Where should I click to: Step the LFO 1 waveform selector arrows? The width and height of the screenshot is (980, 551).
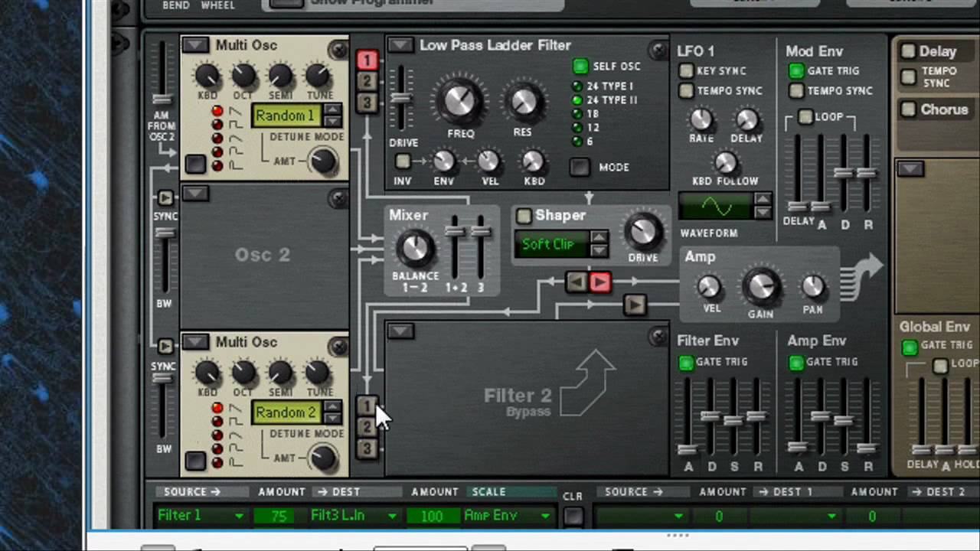762,206
